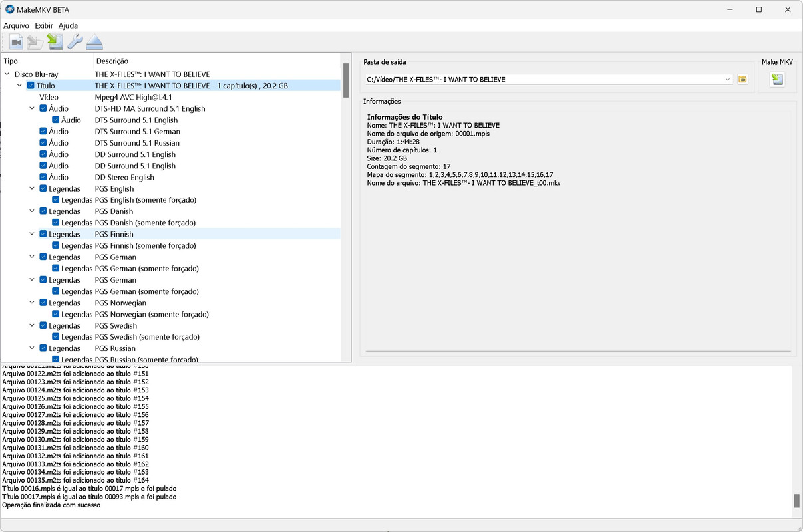Collapse the PGS Danish Legendas node
The width and height of the screenshot is (803, 532).
click(32, 211)
